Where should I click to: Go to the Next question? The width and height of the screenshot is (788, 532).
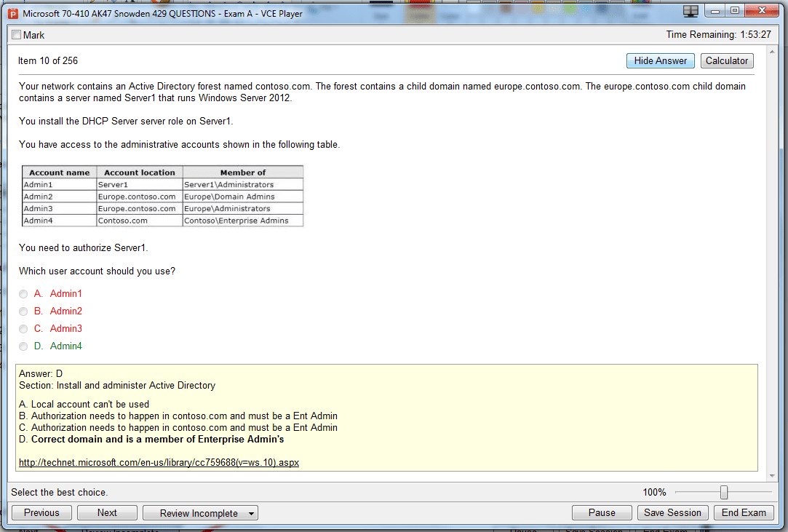point(107,513)
